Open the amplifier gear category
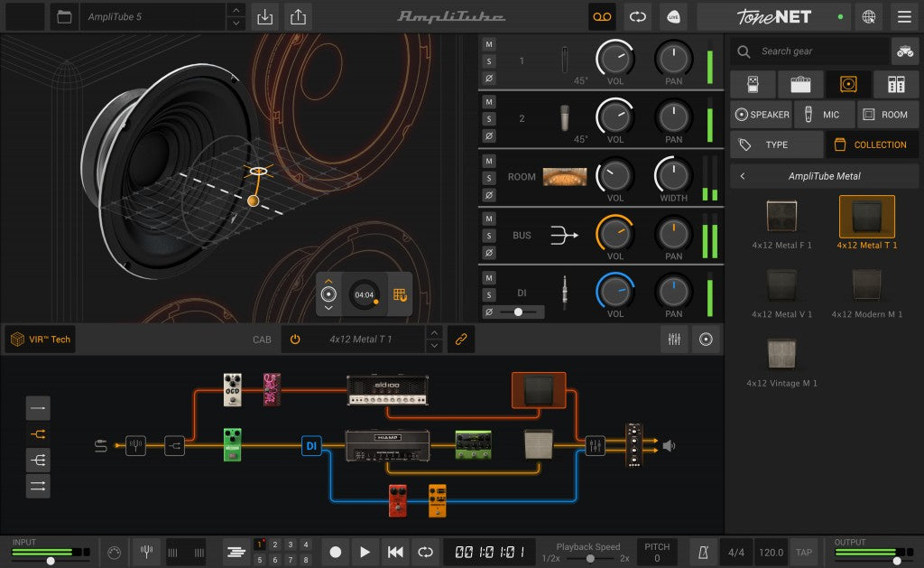Screen dimensions: 924x568 click(799, 84)
